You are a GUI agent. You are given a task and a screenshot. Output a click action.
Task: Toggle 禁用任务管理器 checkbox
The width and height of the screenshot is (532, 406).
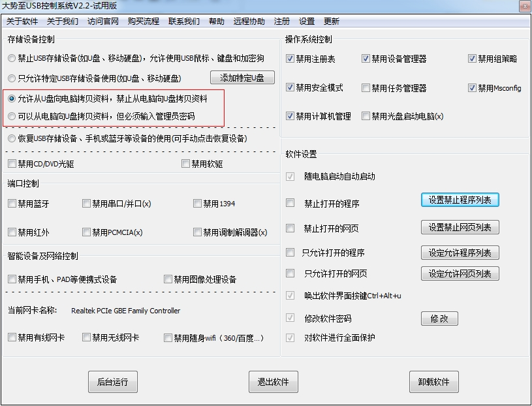point(366,88)
